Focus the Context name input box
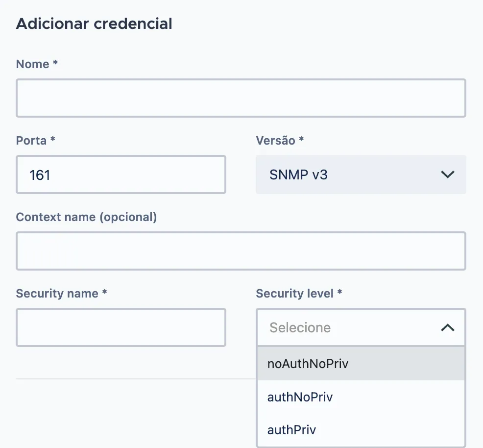483x448 pixels. (241, 251)
